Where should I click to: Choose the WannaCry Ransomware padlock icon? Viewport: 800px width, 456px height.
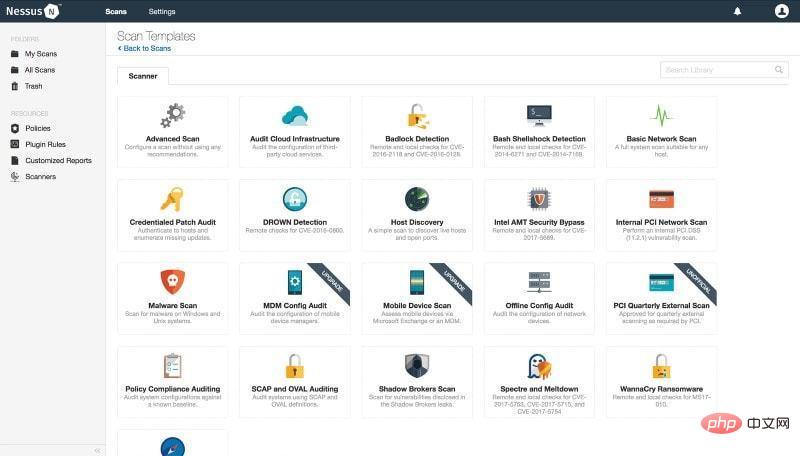[x=661, y=366]
